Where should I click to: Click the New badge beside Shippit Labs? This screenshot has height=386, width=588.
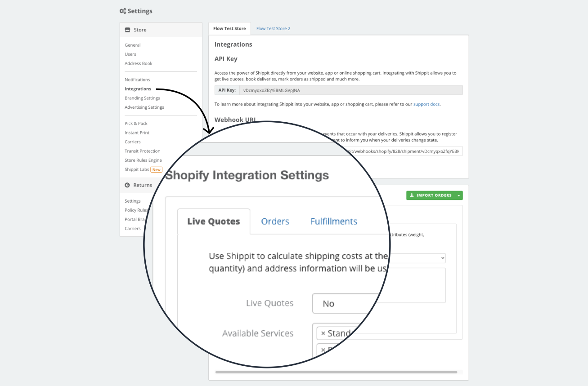[x=157, y=170]
